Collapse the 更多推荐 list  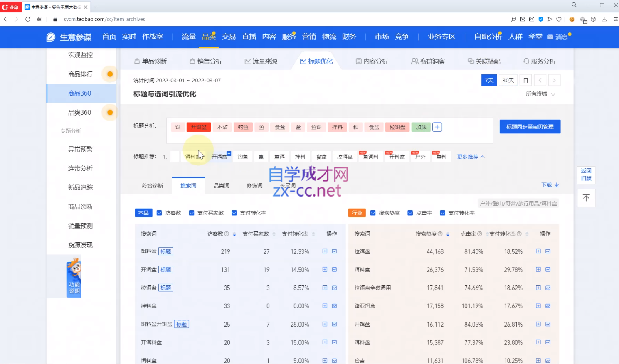coord(471,157)
